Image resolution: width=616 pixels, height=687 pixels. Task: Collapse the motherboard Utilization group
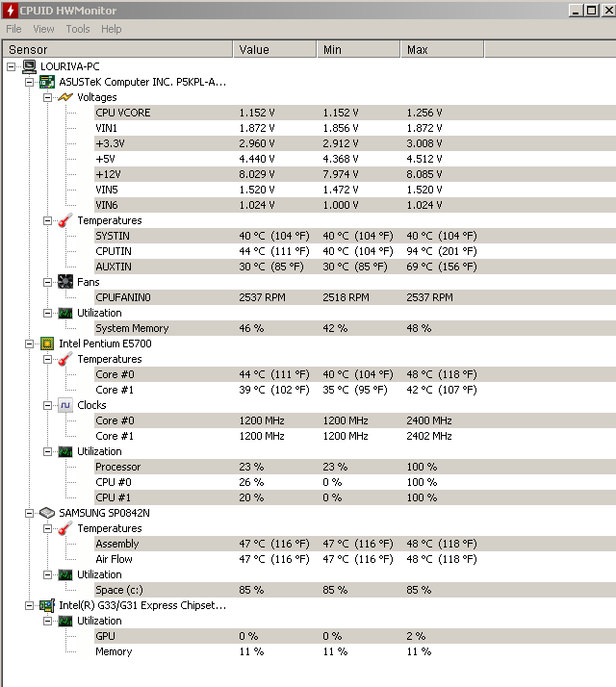48,313
